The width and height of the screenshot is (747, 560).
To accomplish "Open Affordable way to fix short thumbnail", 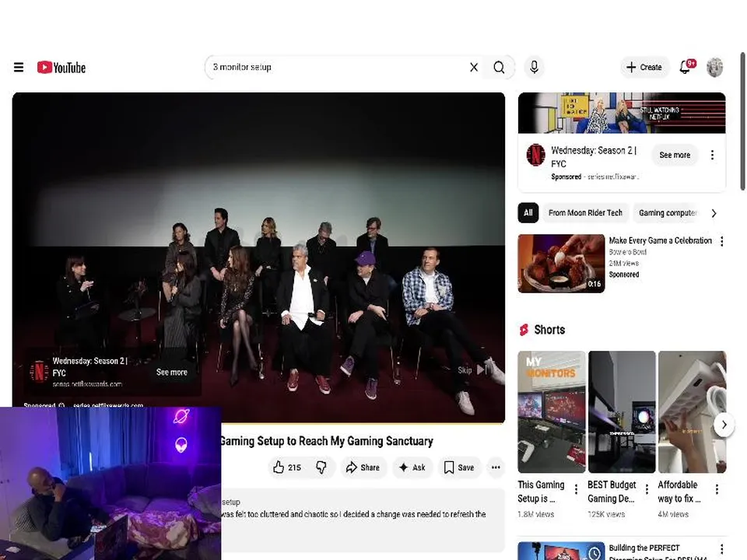I will [693, 412].
